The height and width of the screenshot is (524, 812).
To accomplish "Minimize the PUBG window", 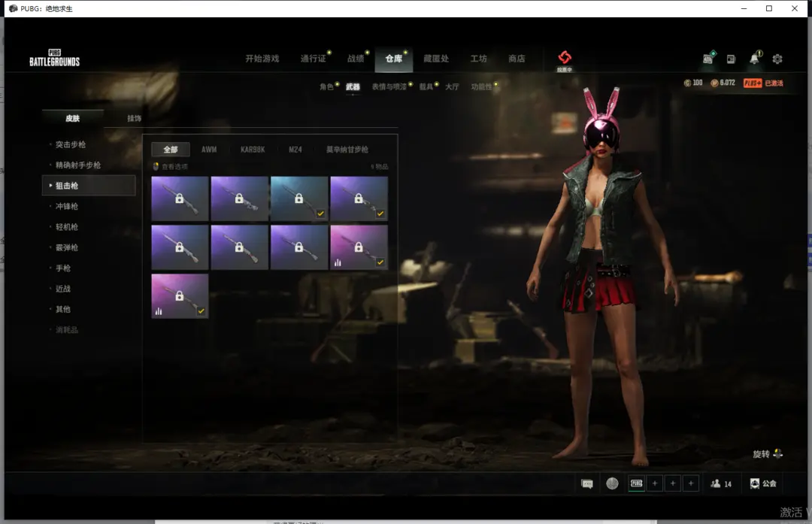I will pyautogui.click(x=744, y=8).
